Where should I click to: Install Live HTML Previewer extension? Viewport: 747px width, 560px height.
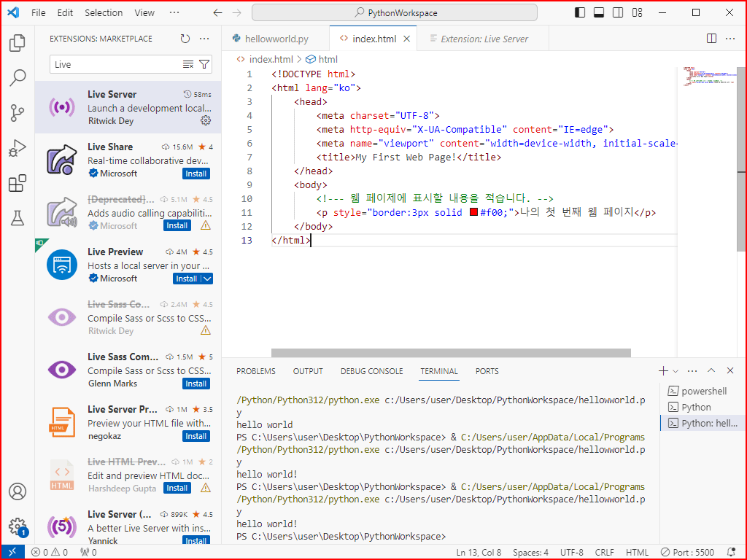(x=177, y=488)
